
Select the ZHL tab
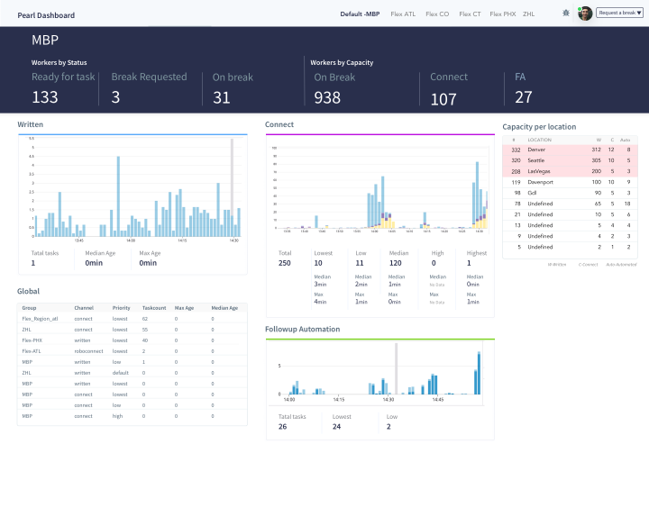point(529,15)
